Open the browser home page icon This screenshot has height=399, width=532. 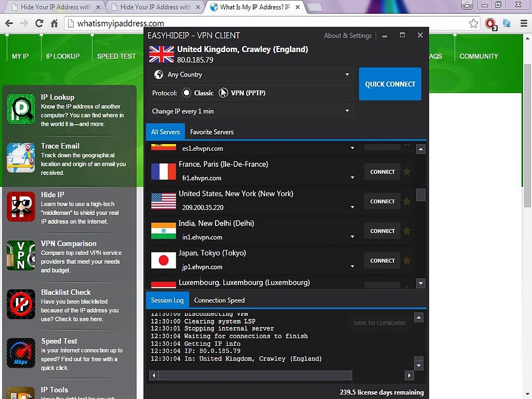pos(54,23)
